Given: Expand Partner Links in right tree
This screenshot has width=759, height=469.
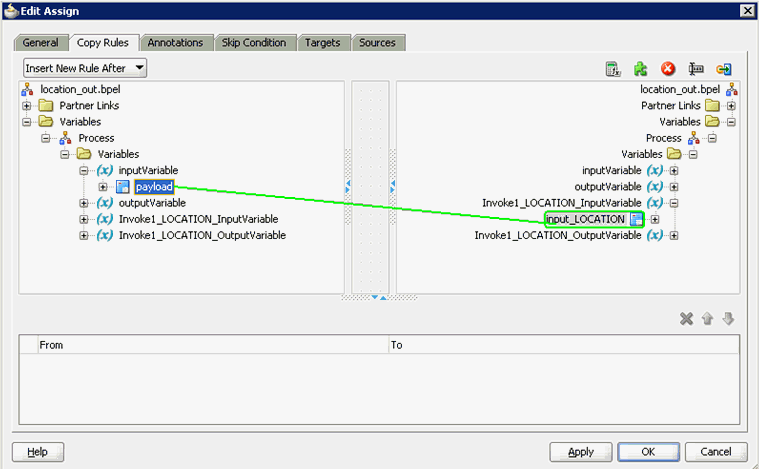Looking at the screenshot, I should (731, 106).
